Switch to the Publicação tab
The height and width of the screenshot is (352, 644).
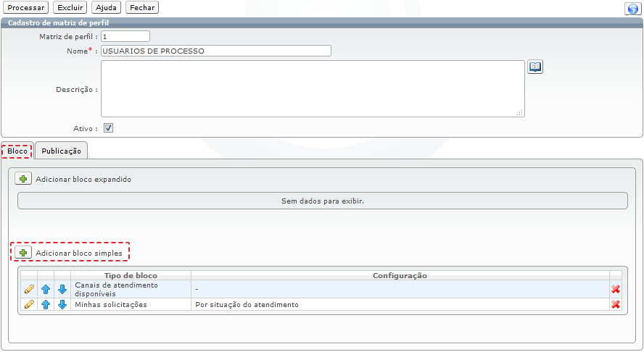62,151
